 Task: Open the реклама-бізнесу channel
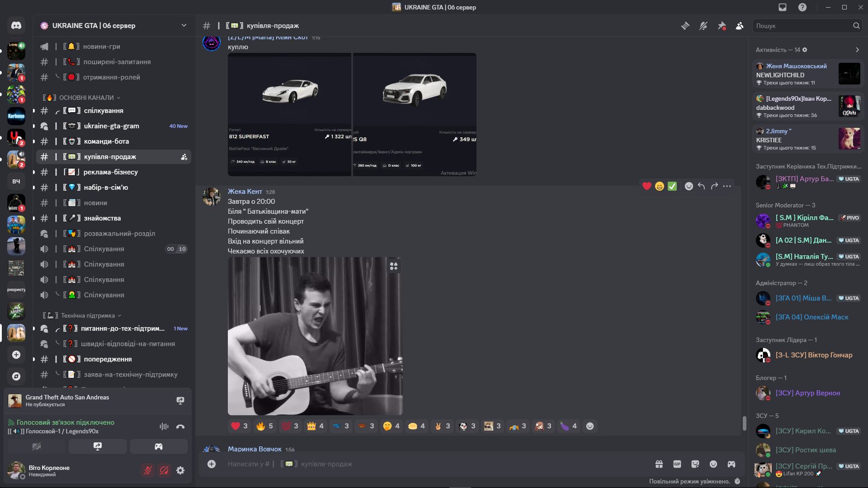coord(113,172)
